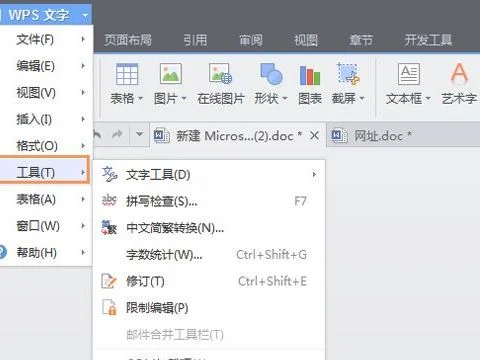Viewport: 480px width, 360px height.
Task: Switch to the 章节 ribbon tab
Action: click(361, 40)
